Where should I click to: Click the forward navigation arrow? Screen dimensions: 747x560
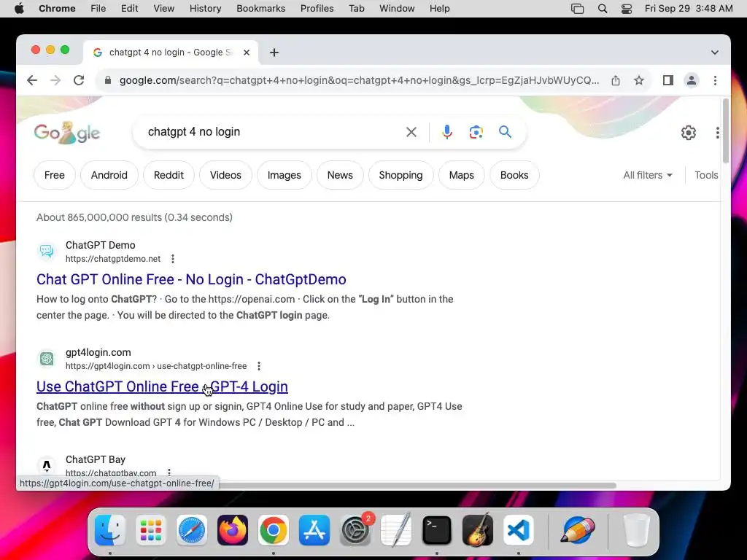click(x=55, y=80)
